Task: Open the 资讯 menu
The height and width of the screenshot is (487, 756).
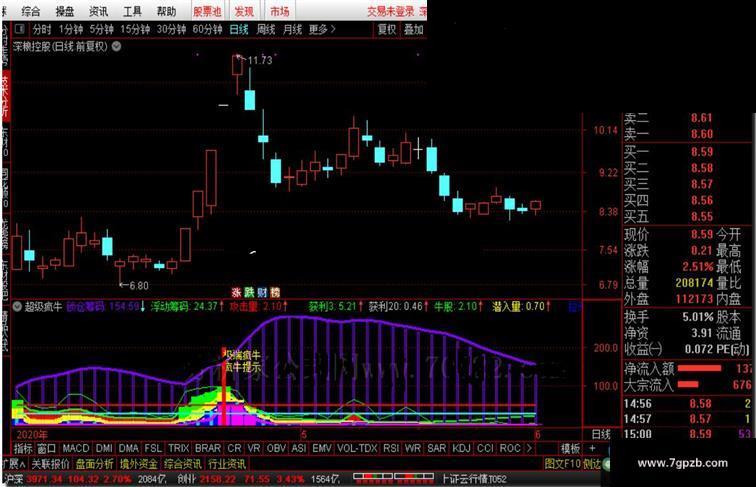Action: [x=98, y=11]
